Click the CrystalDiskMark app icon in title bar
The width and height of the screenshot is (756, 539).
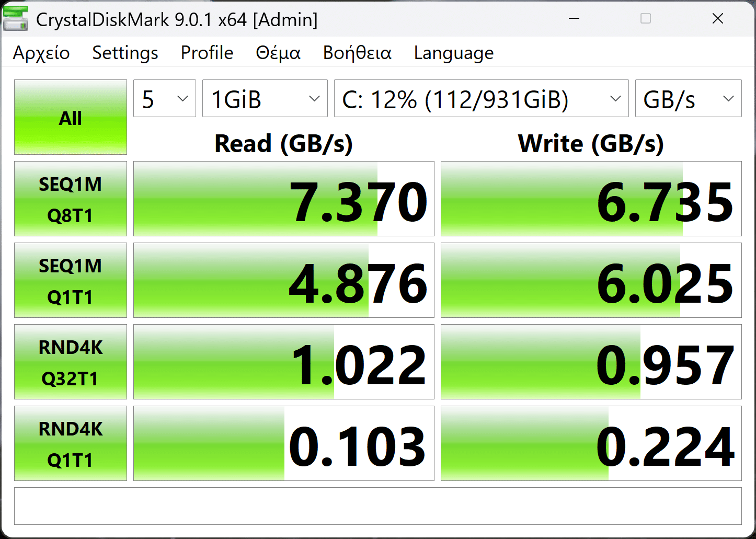16,19
